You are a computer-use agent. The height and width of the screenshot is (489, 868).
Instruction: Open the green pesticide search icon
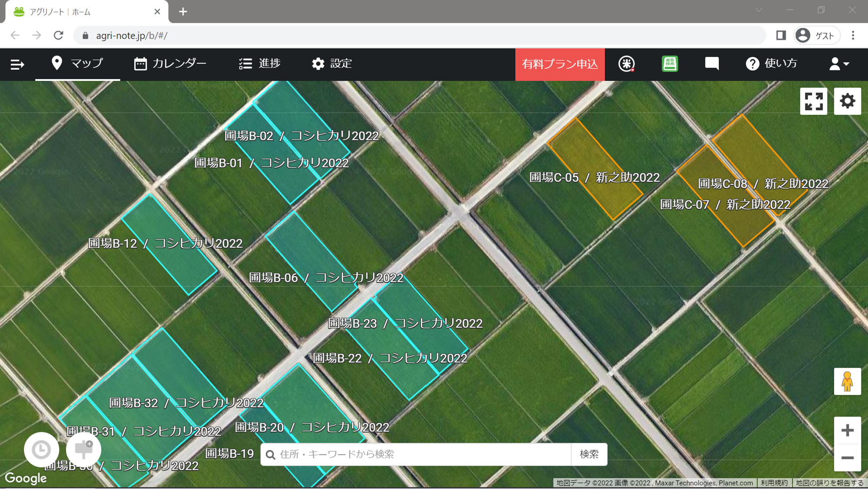click(670, 64)
